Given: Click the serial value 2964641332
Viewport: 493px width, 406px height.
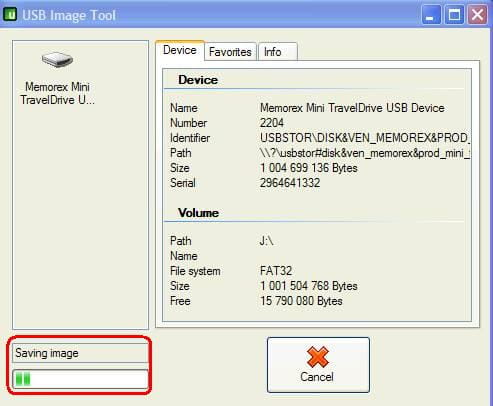Looking at the screenshot, I should click(x=290, y=183).
